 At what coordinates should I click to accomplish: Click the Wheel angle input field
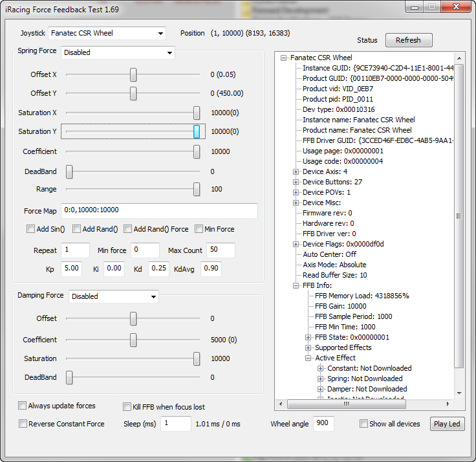tap(323, 424)
